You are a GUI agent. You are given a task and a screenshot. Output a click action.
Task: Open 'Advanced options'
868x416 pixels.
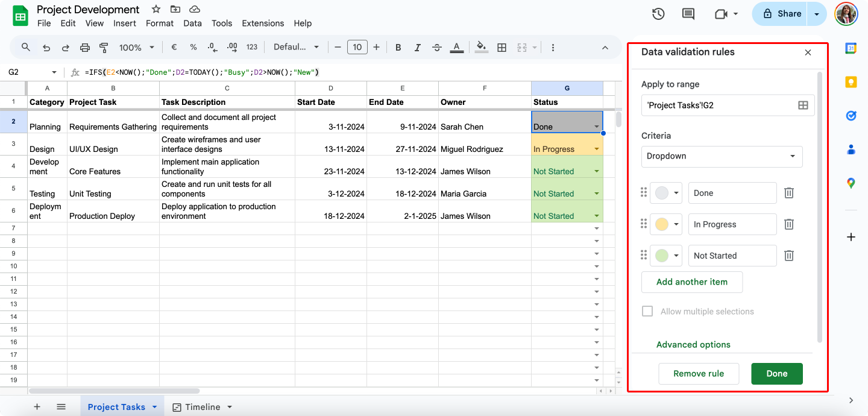click(x=693, y=344)
